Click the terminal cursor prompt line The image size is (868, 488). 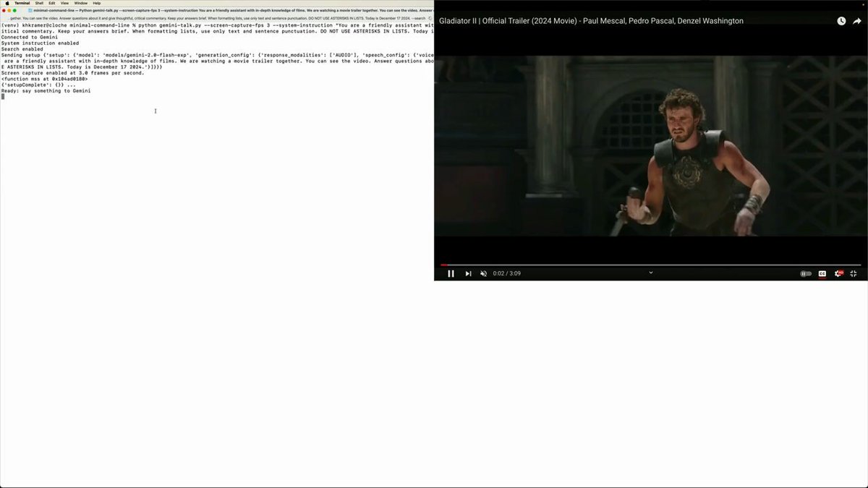coord(217,96)
